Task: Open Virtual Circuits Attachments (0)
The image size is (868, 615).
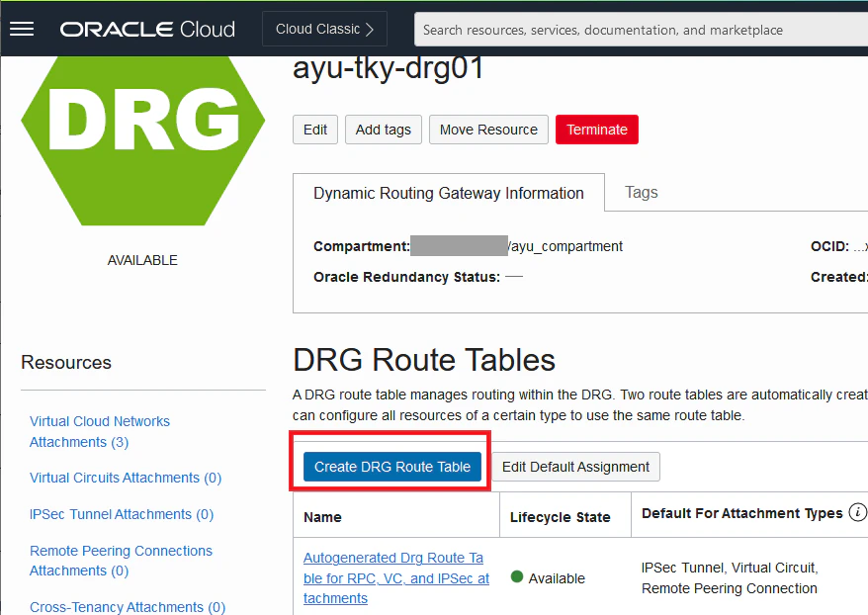Action: [x=126, y=478]
